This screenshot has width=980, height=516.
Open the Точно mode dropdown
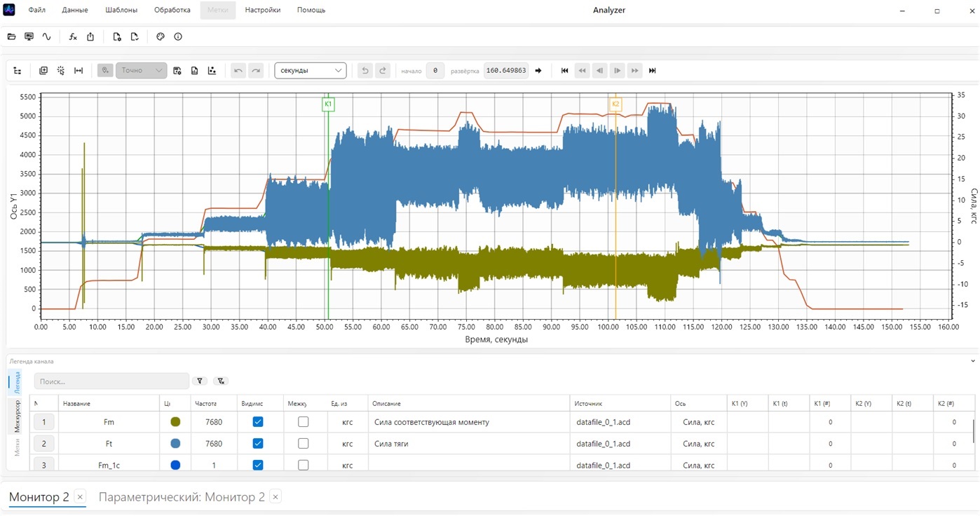click(141, 70)
